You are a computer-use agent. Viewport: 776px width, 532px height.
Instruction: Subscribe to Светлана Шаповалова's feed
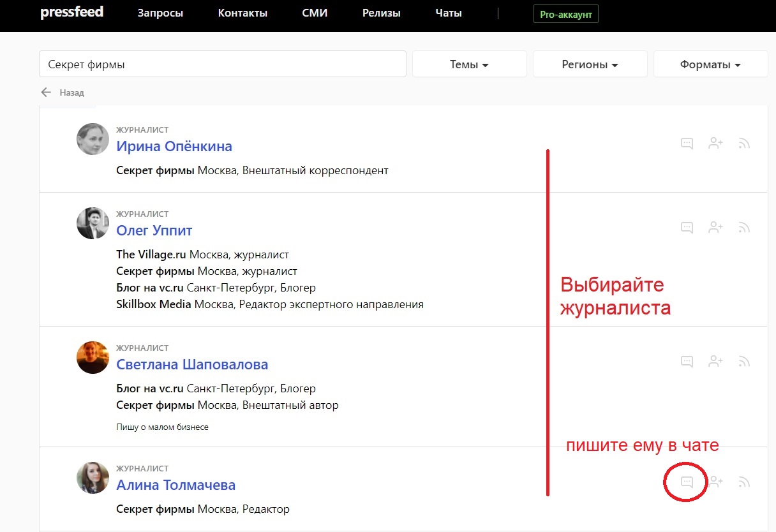pyautogui.click(x=743, y=362)
